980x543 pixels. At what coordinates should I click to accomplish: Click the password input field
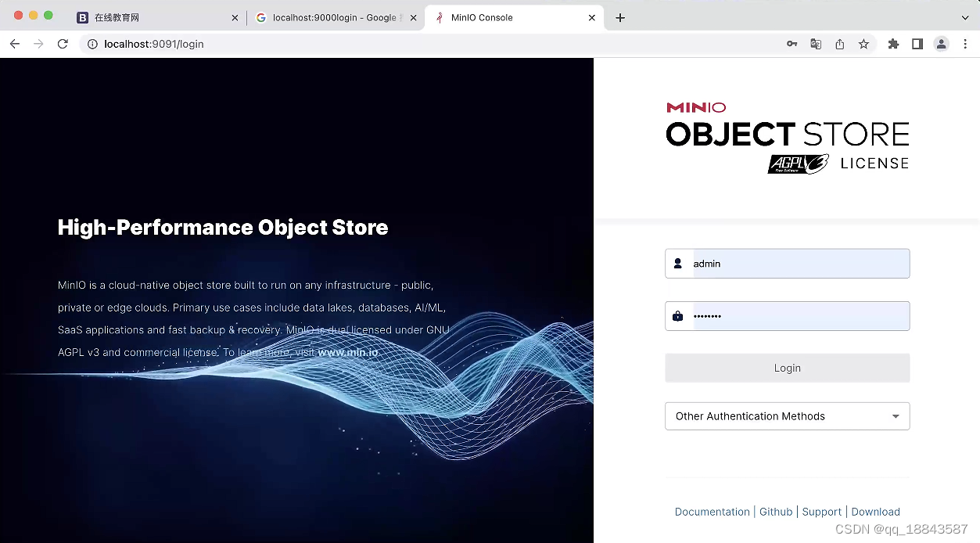coord(787,316)
